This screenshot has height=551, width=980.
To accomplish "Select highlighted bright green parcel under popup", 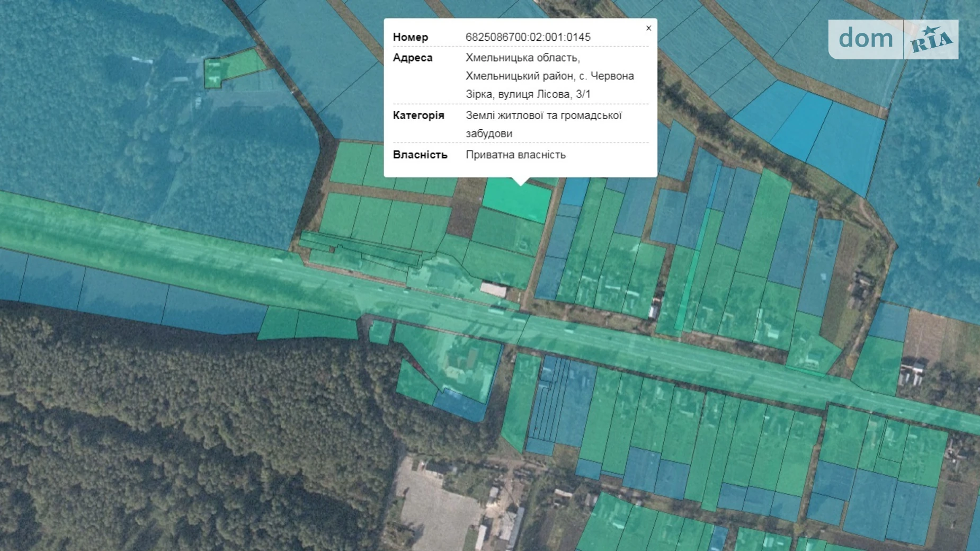I will [516, 200].
